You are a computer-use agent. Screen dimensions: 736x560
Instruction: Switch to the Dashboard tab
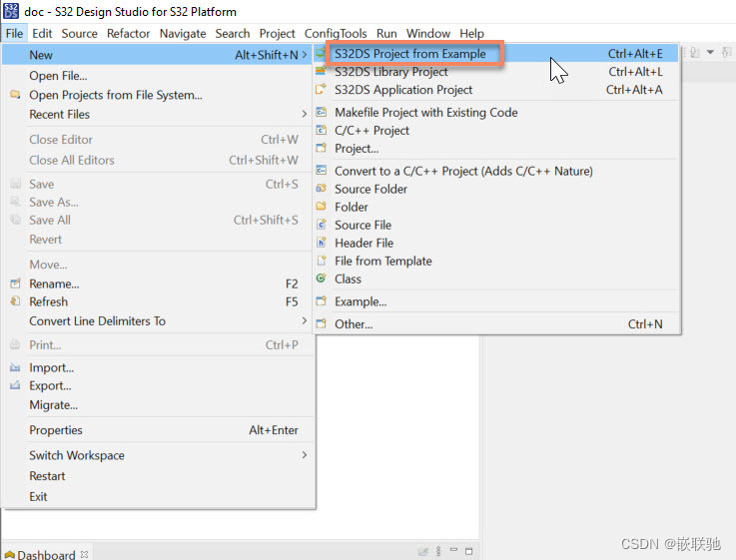(46, 555)
